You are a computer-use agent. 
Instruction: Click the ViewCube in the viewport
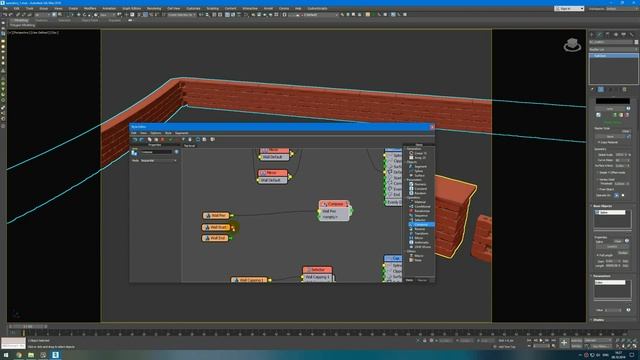pyautogui.click(x=572, y=44)
